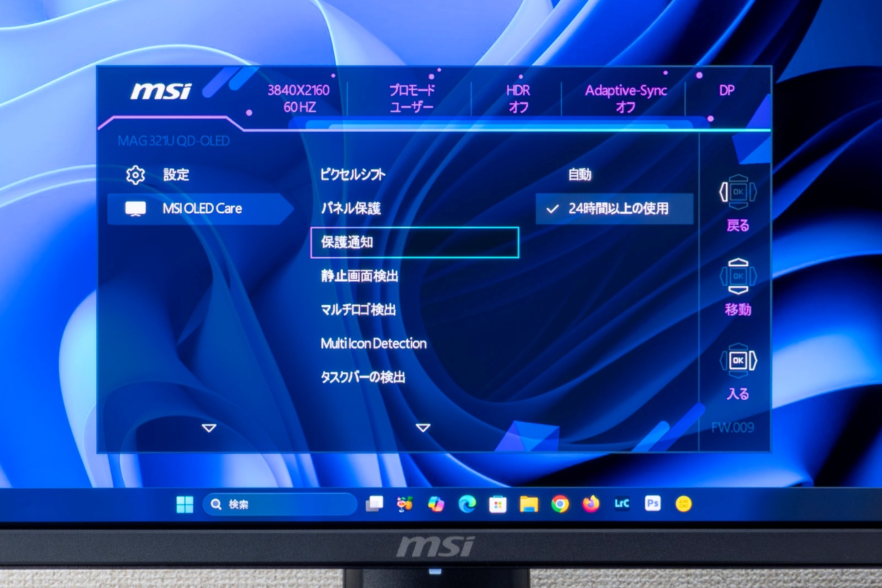This screenshot has height=588, width=882.
Task: Click the DP input source status
Action: [727, 90]
